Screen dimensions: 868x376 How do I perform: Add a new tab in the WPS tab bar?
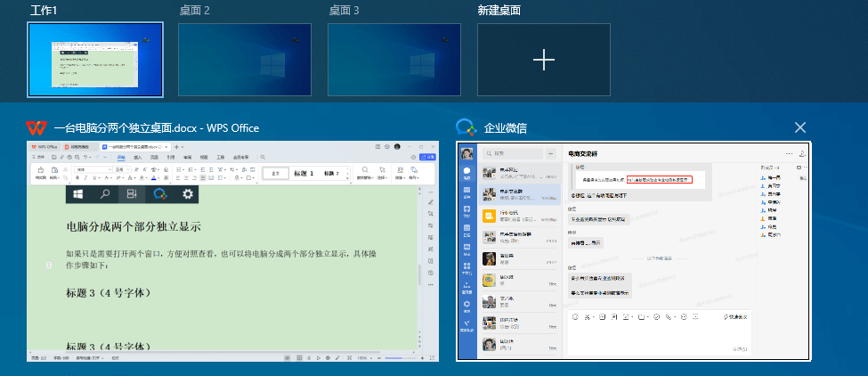(176, 147)
